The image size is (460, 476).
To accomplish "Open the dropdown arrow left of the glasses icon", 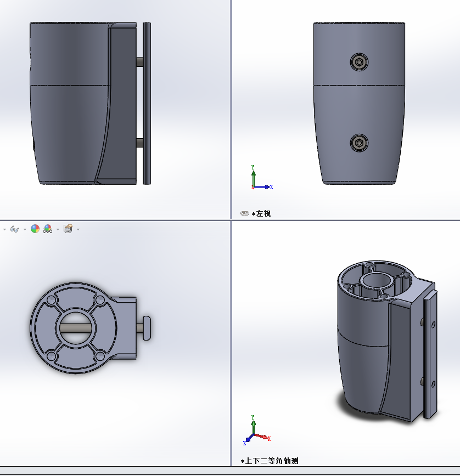I will [4, 229].
